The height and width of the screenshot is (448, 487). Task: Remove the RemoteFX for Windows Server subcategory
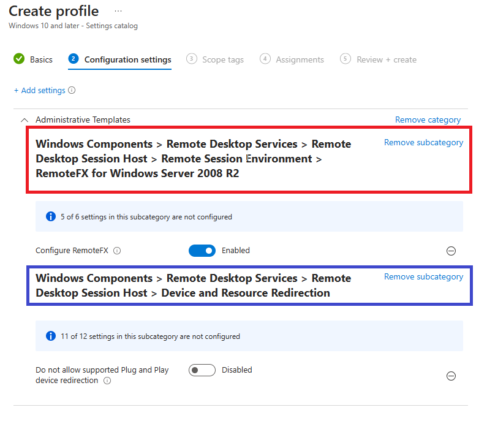point(423,142)
